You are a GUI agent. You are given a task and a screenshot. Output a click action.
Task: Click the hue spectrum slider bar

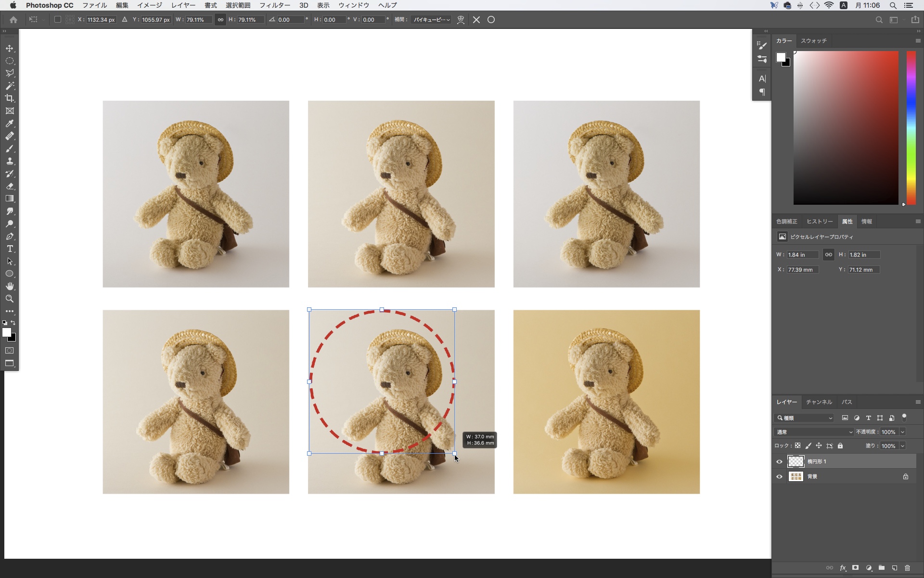(911, 128)
